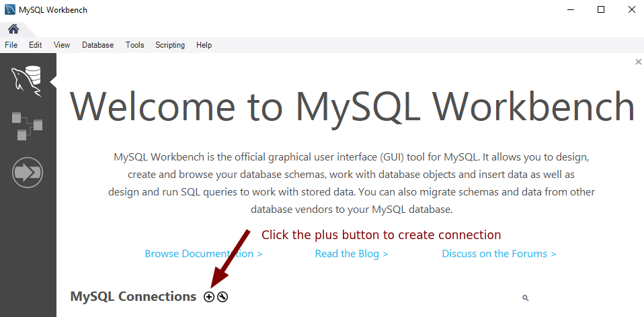
Task: Click the MySQL Connections heading
Action: click(133, 296)
